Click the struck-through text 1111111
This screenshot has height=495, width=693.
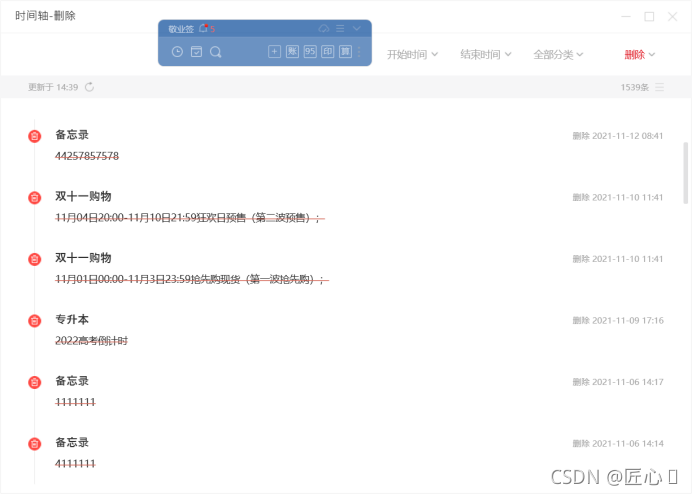(75, 402)
